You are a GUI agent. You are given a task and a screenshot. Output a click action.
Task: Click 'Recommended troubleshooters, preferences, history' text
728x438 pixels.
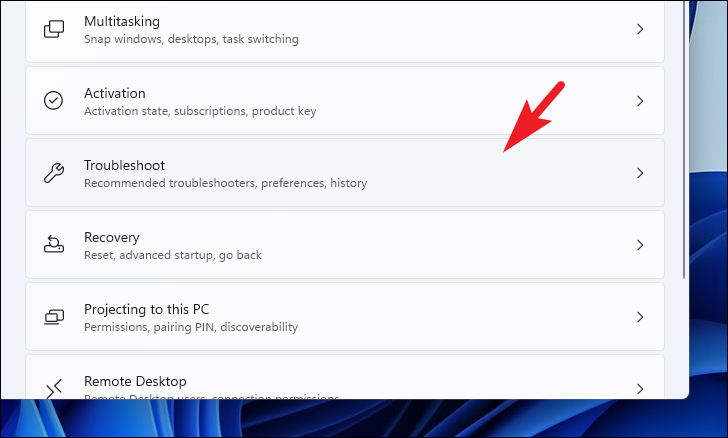click(x=226, y=183)
